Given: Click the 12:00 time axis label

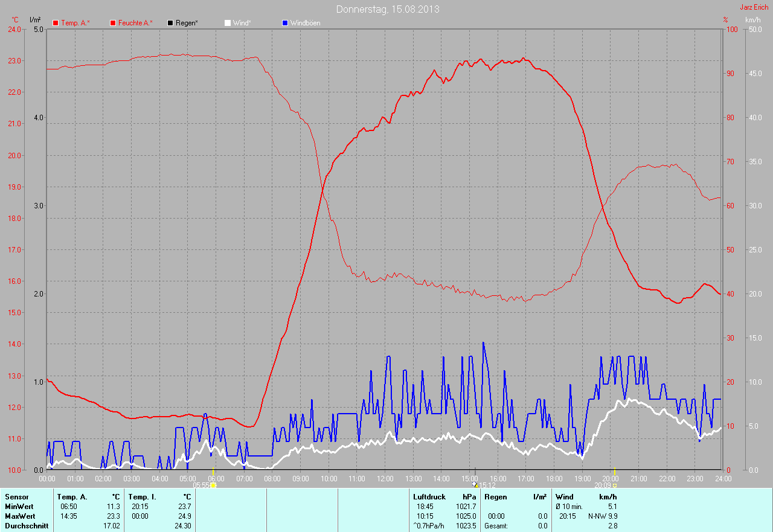Looking at the screenshot, I should click(385, 479).
